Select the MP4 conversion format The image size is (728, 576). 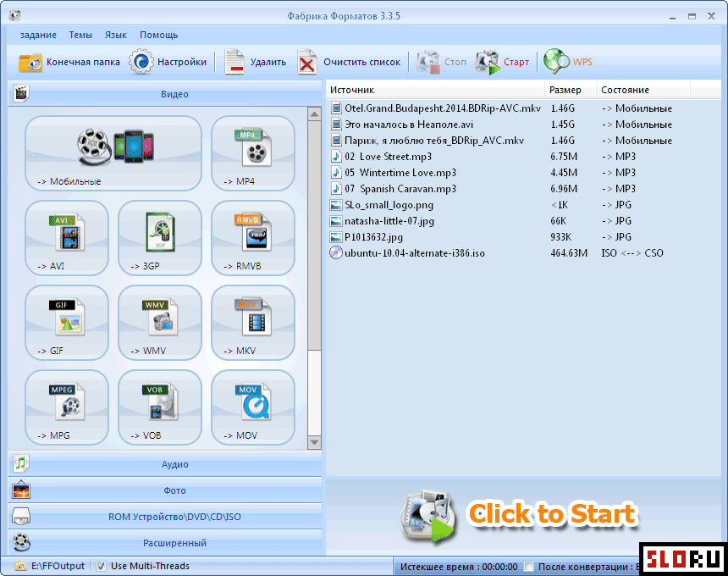point(253,152)
